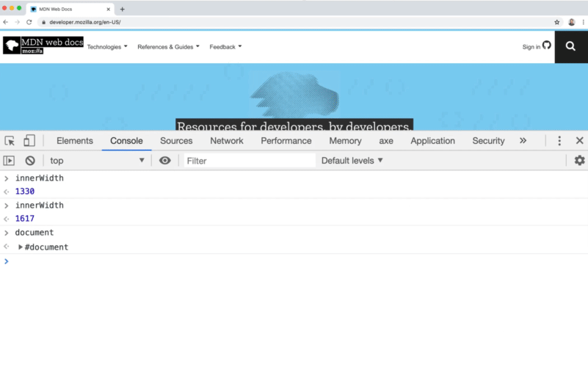The height and width of the screenshot is (389, 588).
Task: Show the console sidebar panel
Action: click(x=9, y=161)
